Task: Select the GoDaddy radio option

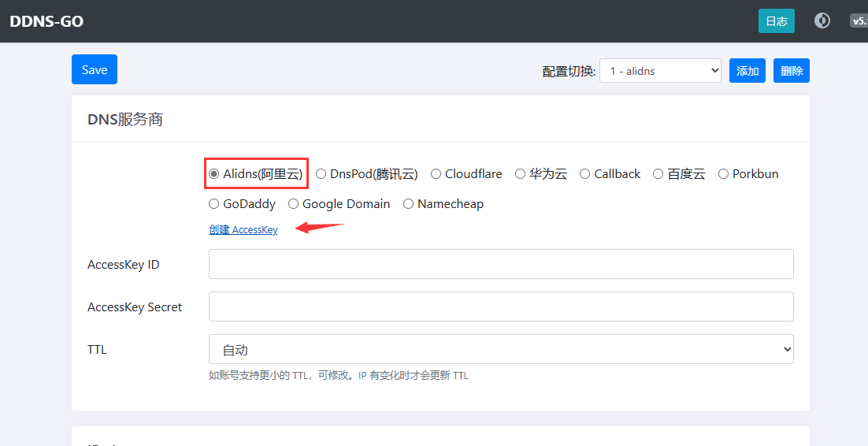Action: pos(213,204)
